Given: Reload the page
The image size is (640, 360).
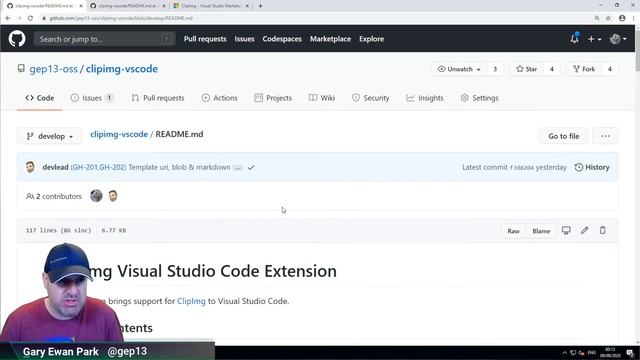Looking at the screenshot, I should coord(30,18).
